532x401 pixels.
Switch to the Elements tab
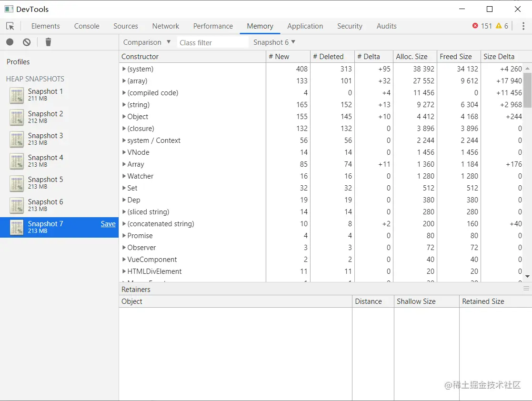(x=45, y=26)
